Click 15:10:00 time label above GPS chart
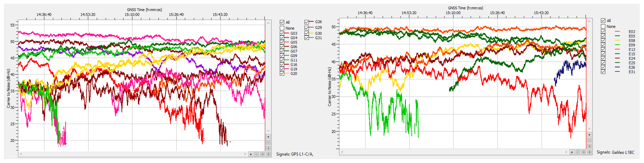644x163 pixels. click(x=132, y=15)
